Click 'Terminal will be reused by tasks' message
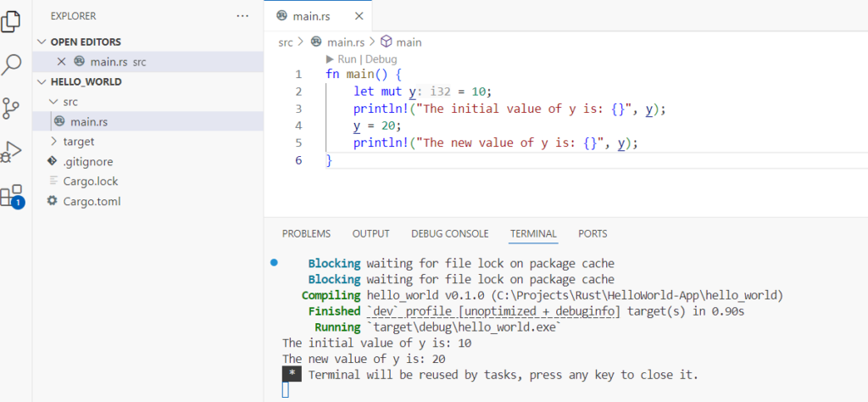Image resolution: width=868 pixels, height=402 pixels. [504, 375]
